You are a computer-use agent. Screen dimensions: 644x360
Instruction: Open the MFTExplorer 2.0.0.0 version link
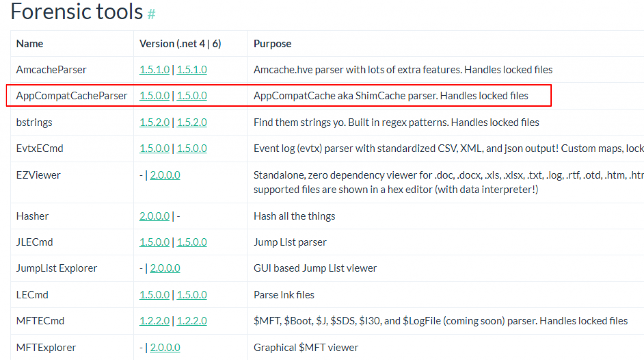165,347
